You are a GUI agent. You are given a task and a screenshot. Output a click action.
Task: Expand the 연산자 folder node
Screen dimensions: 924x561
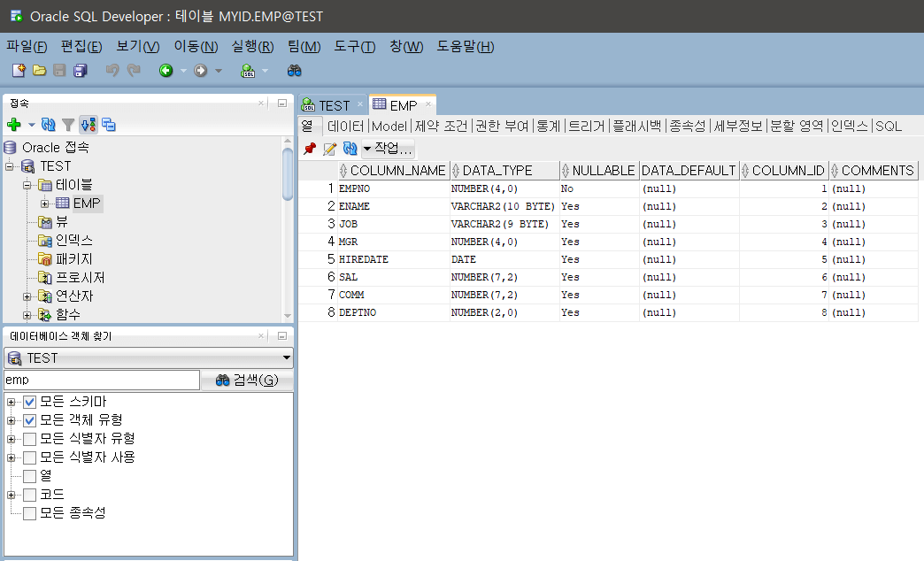[x=27, y=296]
